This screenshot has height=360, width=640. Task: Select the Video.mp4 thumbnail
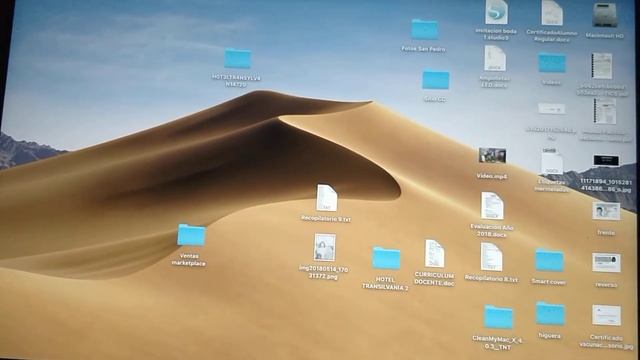tap(492, 156)
